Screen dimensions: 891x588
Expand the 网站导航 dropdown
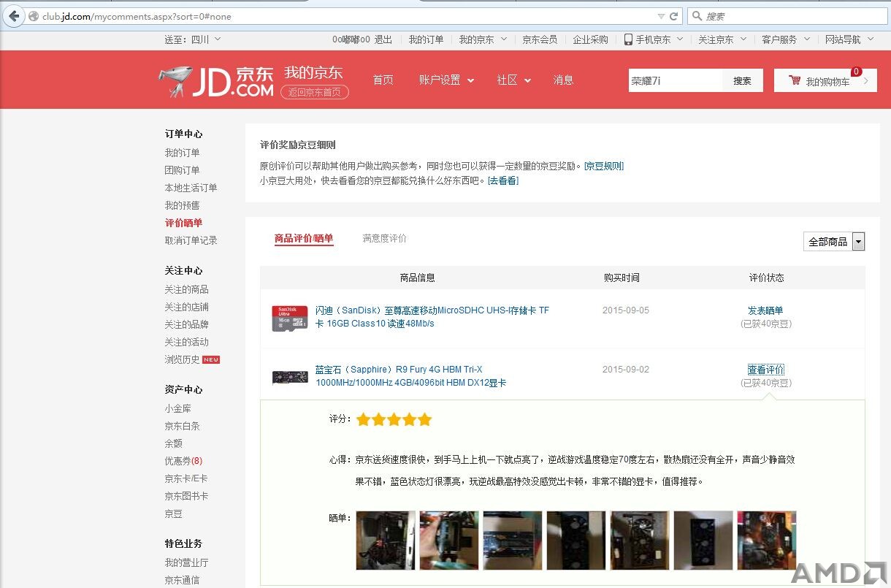pos(849,39)
